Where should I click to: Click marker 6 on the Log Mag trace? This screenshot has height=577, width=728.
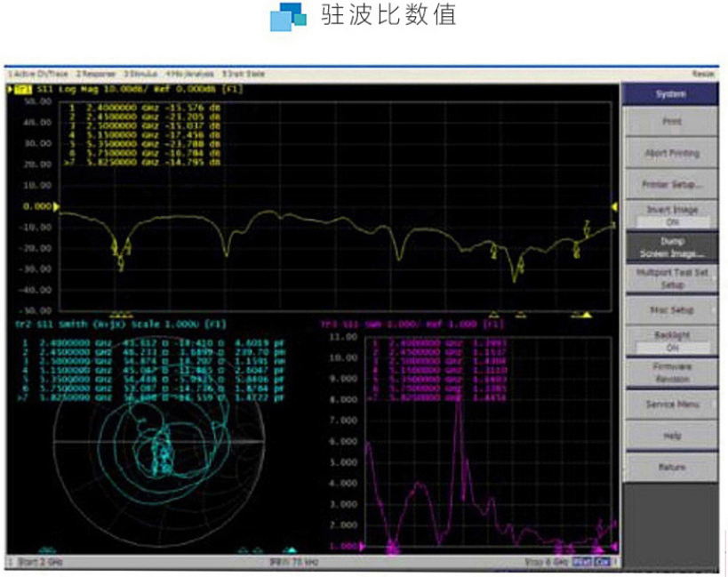577,250
